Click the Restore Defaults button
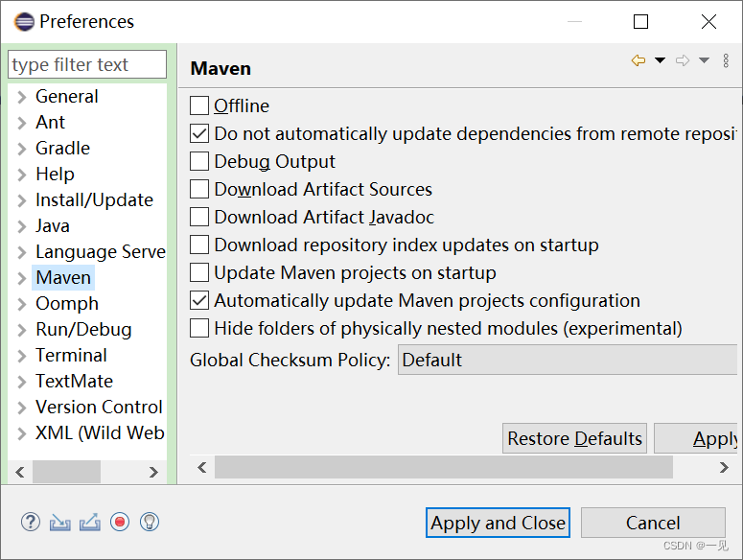This screenshot has width=743, height=560. pos(574,438)
